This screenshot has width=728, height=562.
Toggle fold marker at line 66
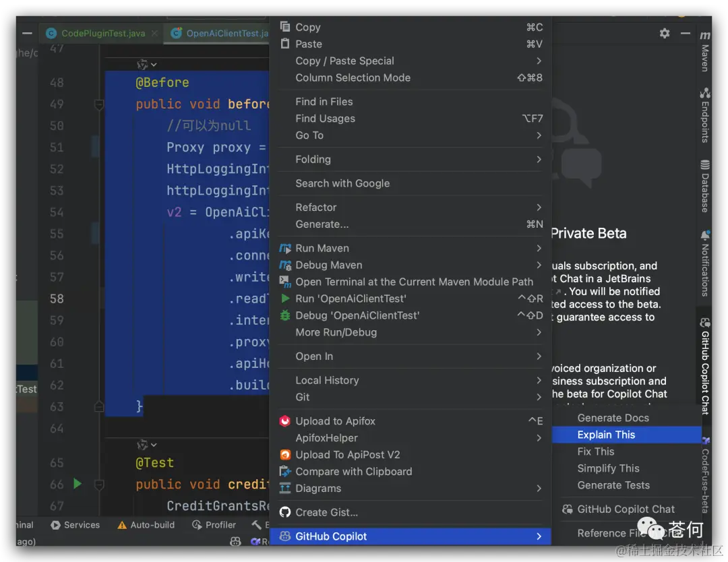99,485
